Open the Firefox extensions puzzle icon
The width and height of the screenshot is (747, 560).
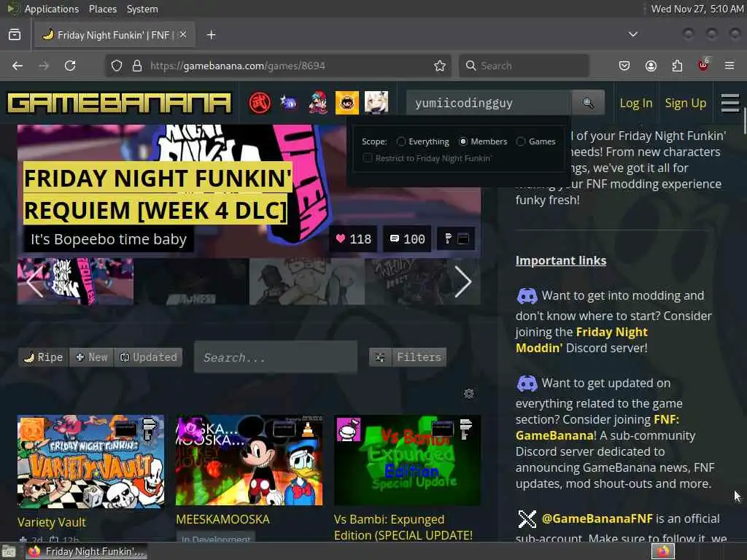(677, 66)
